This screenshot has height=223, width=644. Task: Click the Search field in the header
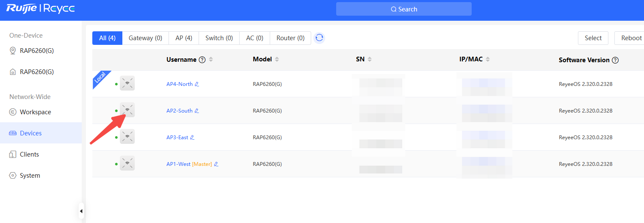pos(404,9)
